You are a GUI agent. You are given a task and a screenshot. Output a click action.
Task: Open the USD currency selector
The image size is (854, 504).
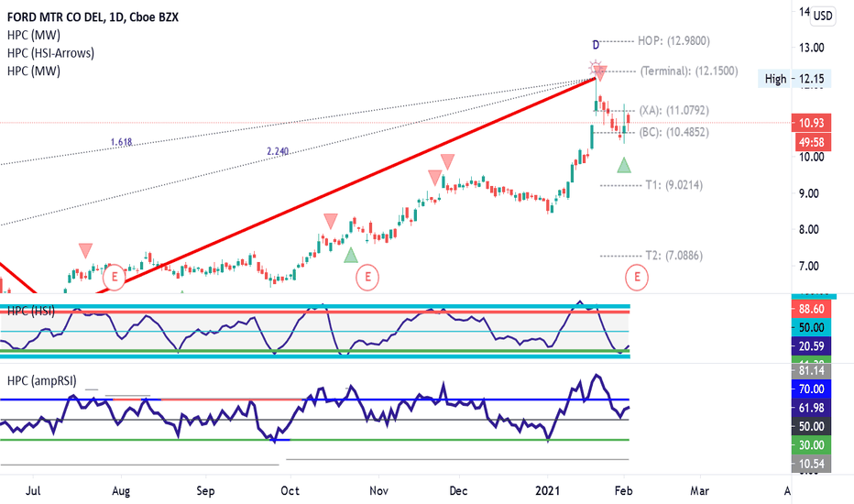823,16
